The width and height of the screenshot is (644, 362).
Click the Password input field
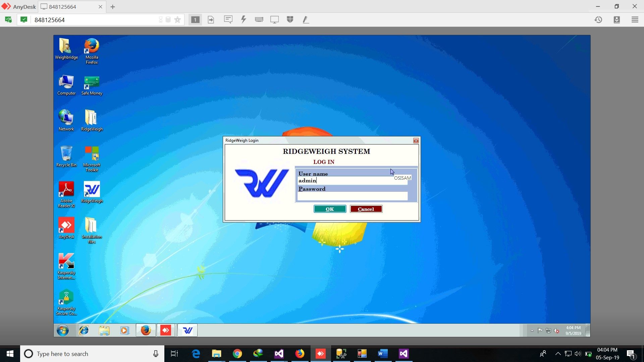(352, 196)
